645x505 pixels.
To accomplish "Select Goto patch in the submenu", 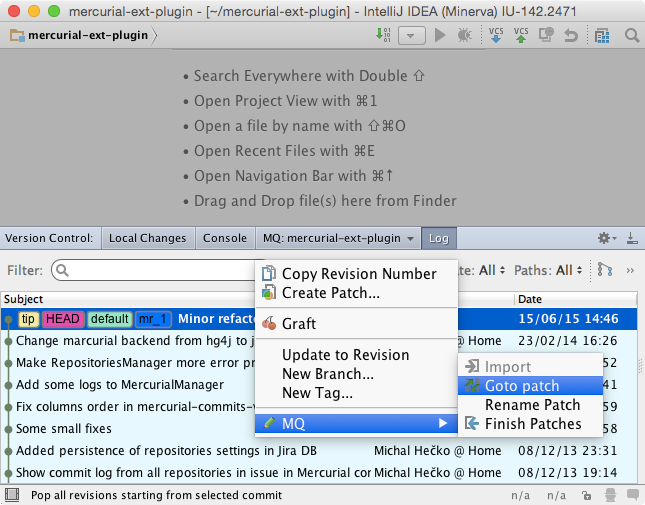I will tap(530, 386).
